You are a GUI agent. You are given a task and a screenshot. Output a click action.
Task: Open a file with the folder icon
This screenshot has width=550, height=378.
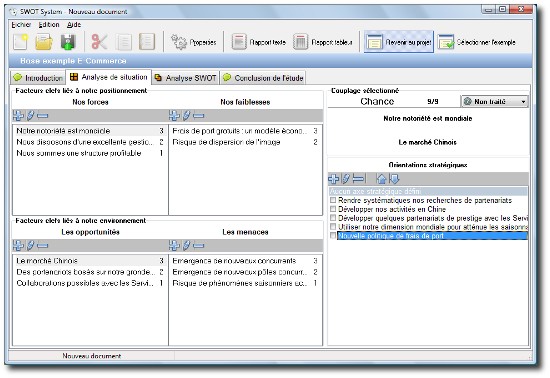[x=44, y=42]
